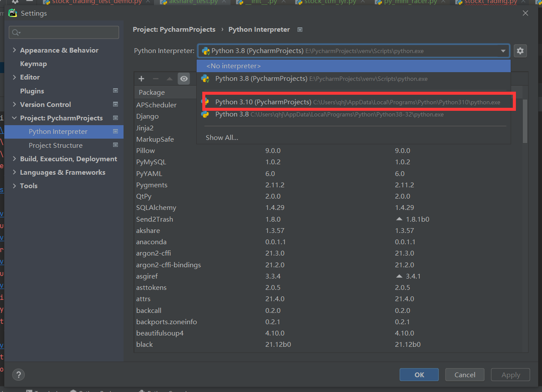Click the remove package minus icon
Screen dimensions: 542x392
pos(155,79)
